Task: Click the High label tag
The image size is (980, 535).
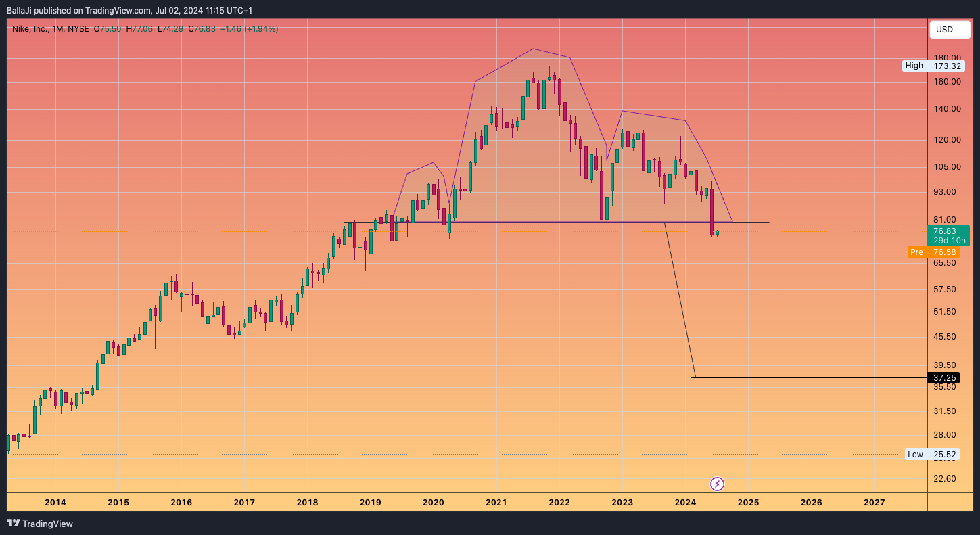Action: [x=914, y=66]
